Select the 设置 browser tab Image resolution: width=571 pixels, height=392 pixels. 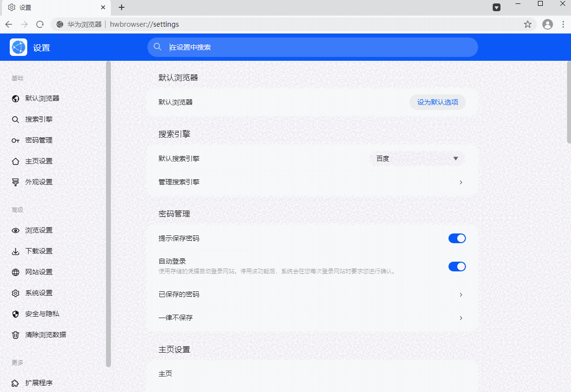pos(54,7)
